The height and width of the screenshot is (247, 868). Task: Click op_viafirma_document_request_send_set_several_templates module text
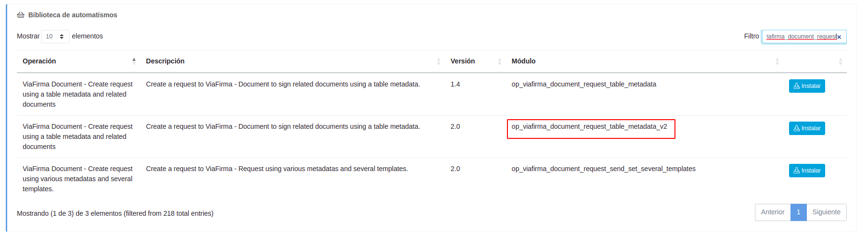(x=603, y=169)
